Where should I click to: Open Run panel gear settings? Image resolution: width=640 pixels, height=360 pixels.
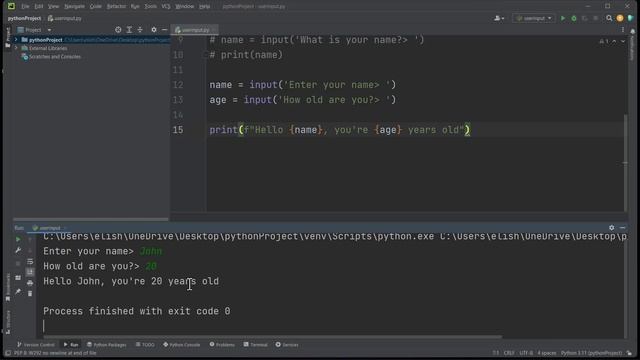click(x=611, y=228)
